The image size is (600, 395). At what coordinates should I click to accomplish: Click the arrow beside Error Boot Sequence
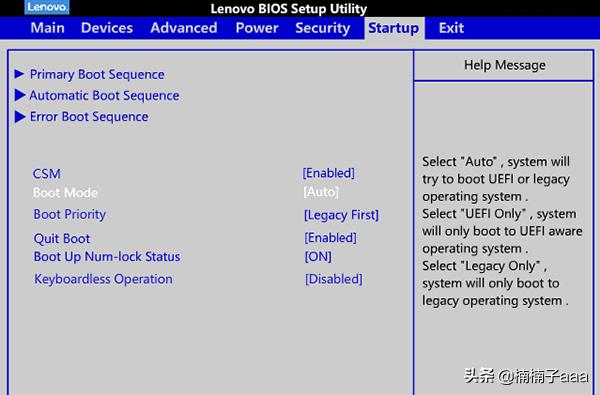click(20, 116)
